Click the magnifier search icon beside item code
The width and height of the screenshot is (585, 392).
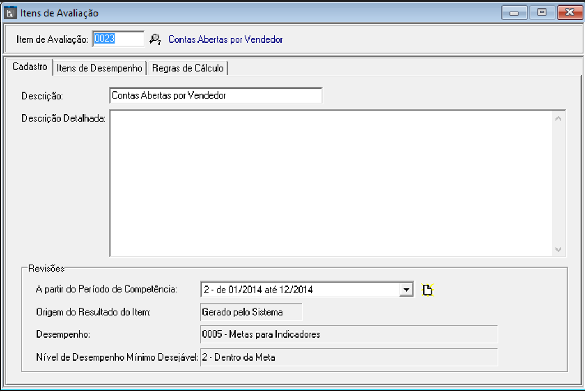pos(155,39)
